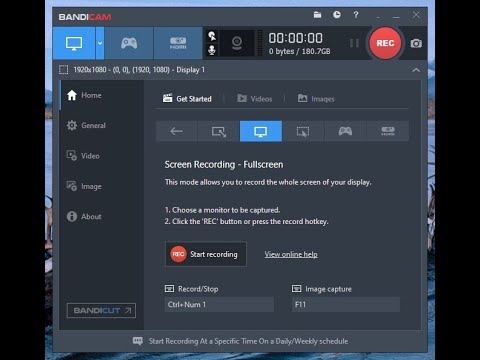480x360 pixels.
Task: Toggle the mouse cursor effects icon
Action: [x=212, y=36]
